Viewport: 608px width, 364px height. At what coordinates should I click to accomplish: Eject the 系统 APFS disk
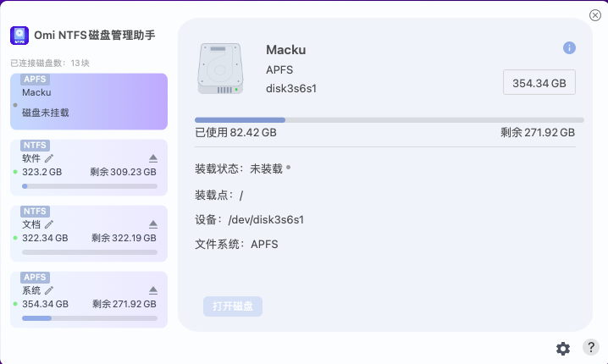click(153, 290)
